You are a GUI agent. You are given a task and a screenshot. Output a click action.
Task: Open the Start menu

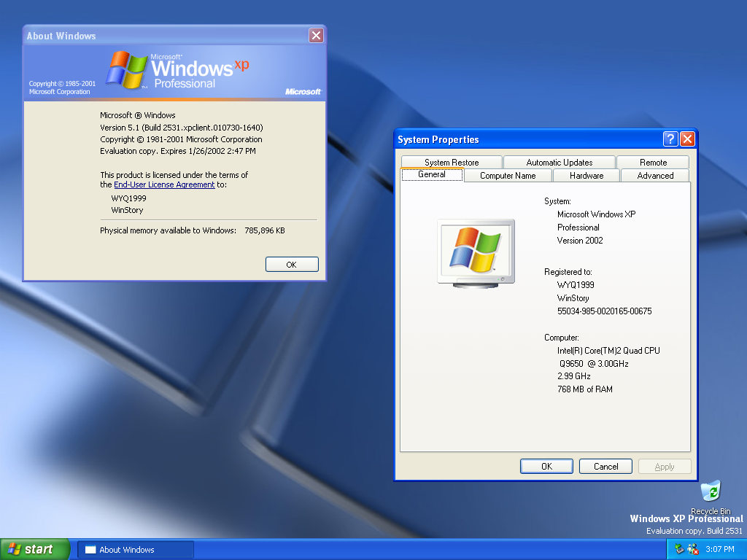35,549
